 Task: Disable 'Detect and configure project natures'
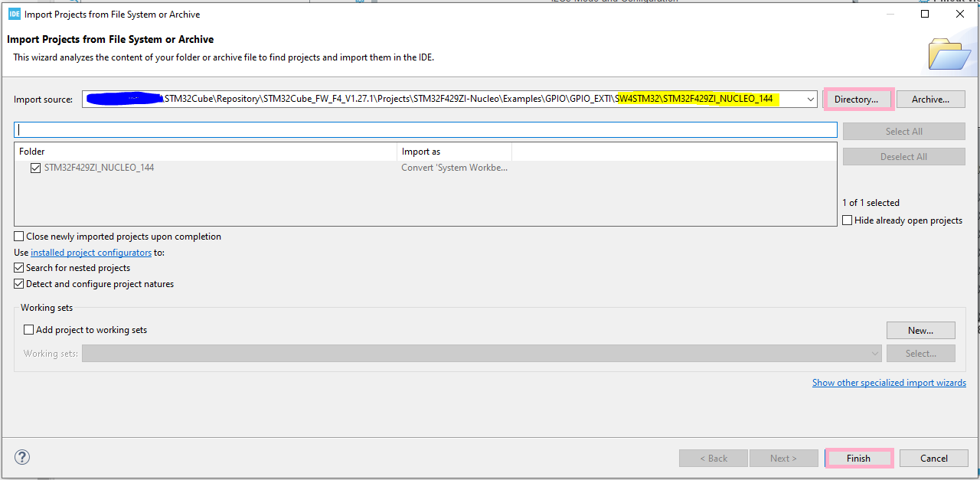[18, 284]
